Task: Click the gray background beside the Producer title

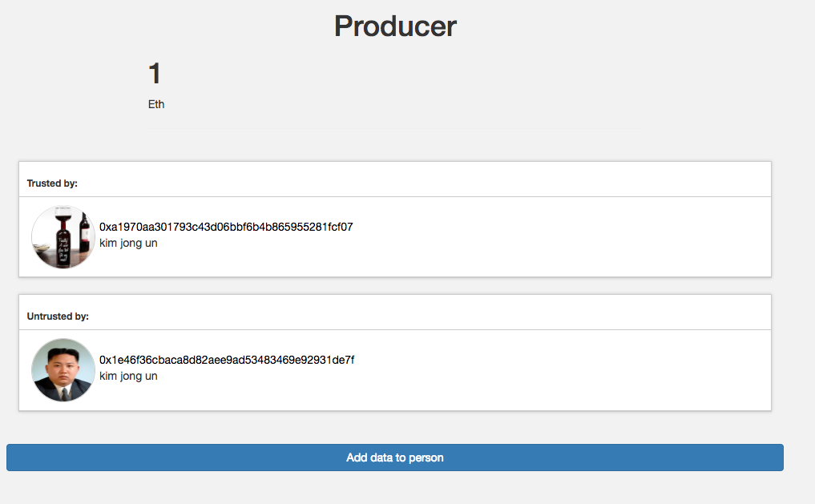Action: pos(641,28)
